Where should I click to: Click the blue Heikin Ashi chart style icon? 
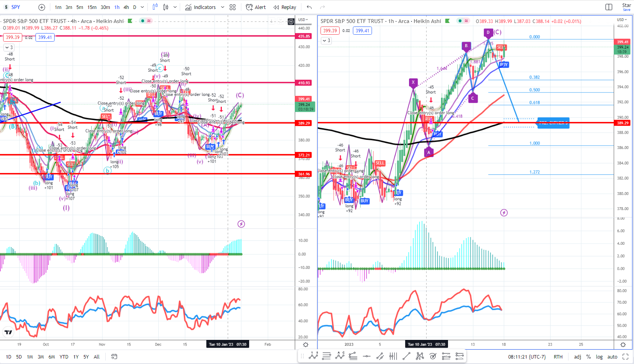point(155,7)
